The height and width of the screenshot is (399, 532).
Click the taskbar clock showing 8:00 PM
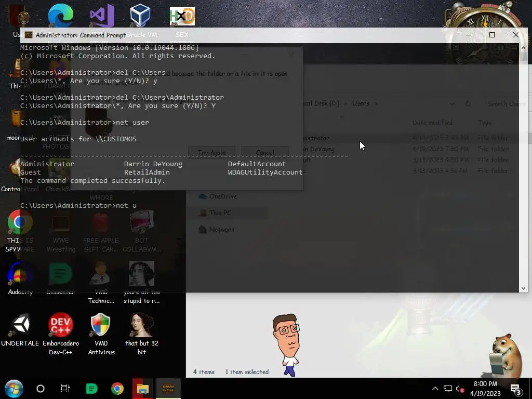tap(485, 389)
